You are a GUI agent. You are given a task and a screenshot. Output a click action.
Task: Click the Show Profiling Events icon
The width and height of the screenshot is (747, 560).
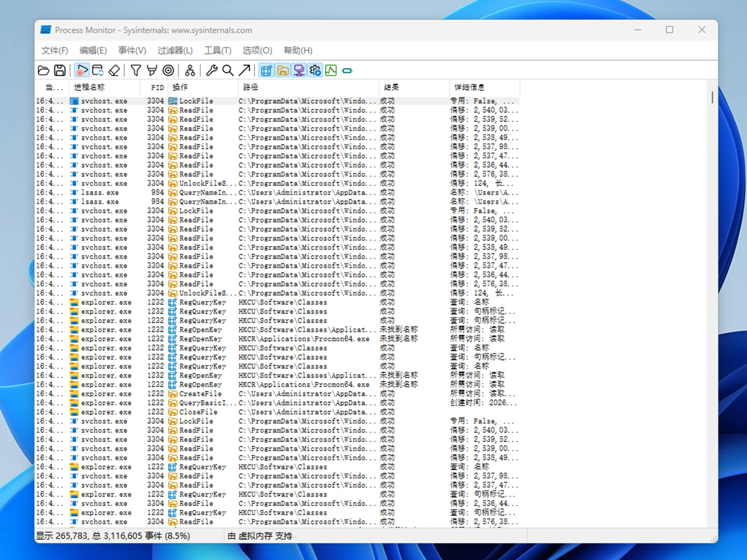click(331, 71)
